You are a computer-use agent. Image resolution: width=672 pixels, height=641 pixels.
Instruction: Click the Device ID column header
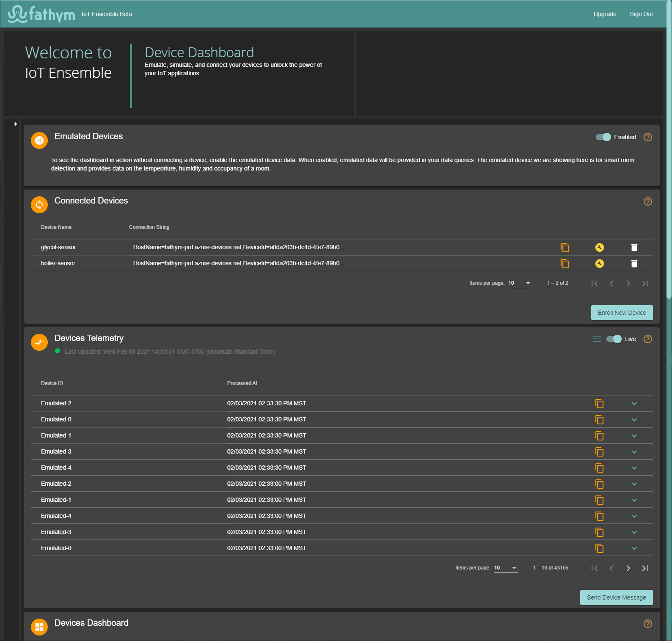[52, 383]
